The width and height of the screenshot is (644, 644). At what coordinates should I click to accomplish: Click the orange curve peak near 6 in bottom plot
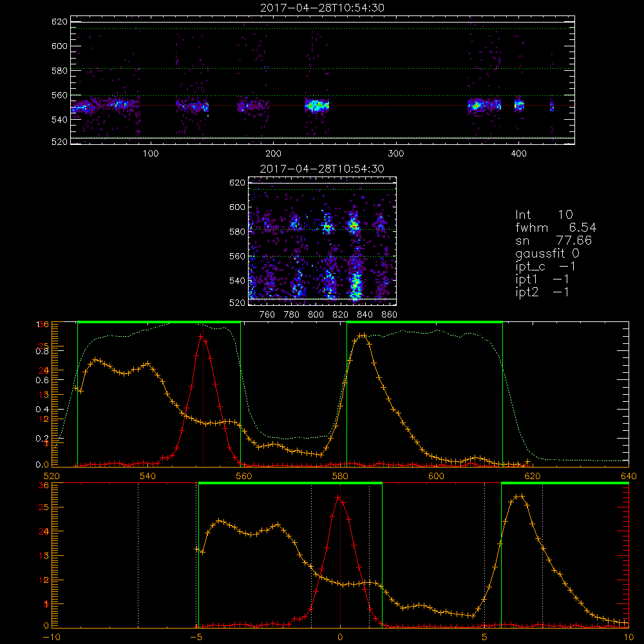[522, 496]
